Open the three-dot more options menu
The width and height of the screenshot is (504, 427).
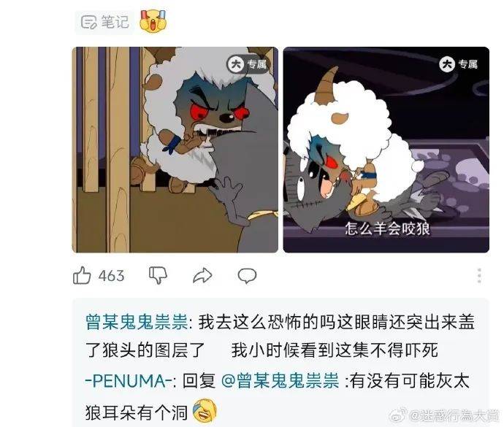coord(479,276)
